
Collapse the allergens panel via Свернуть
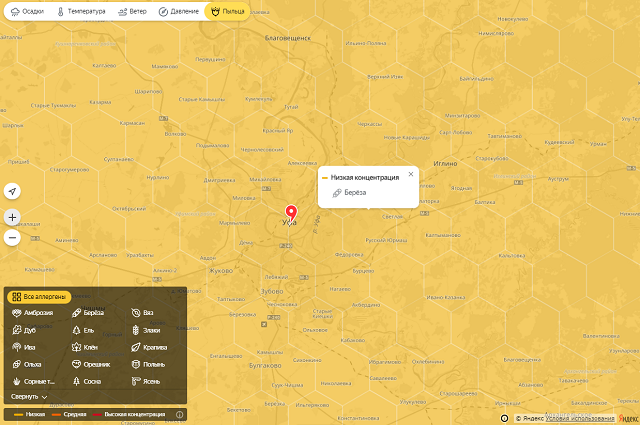(x=29, y=397)
